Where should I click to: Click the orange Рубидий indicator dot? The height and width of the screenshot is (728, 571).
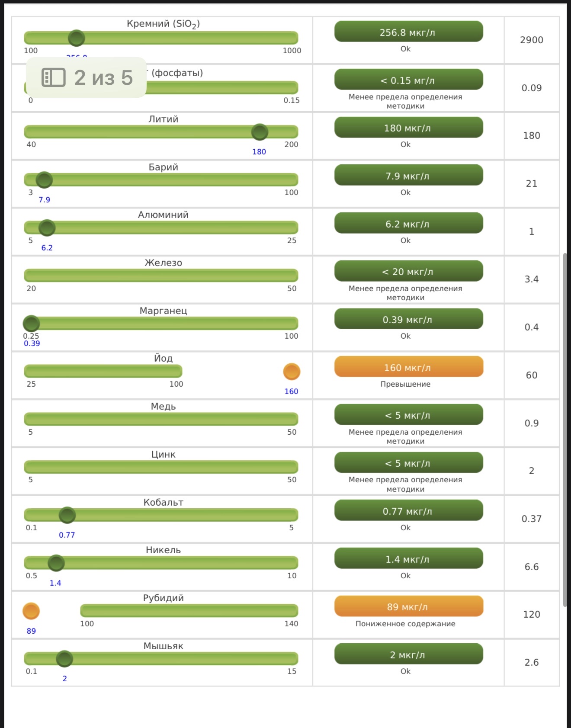[31, 611]
